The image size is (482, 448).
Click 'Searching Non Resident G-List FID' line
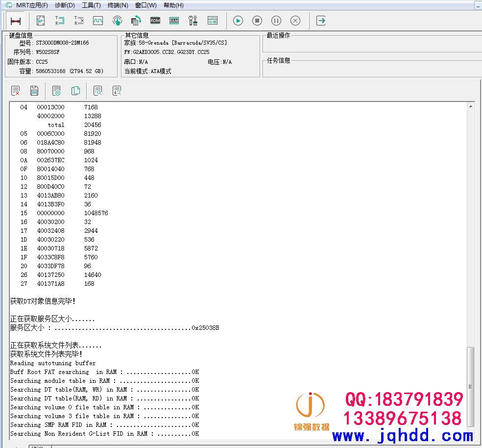[104, 433]
